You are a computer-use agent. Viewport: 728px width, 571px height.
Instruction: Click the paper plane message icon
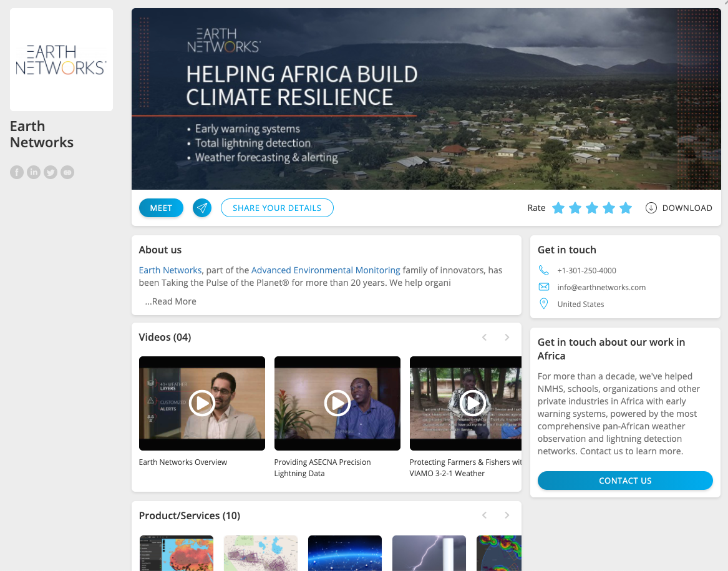202,208
